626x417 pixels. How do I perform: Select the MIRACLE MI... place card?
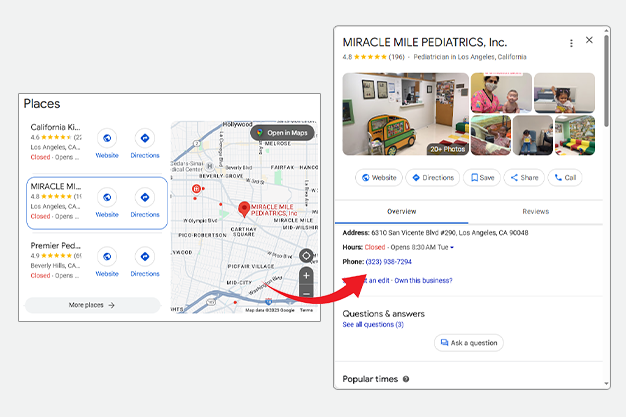coord(97,203)
